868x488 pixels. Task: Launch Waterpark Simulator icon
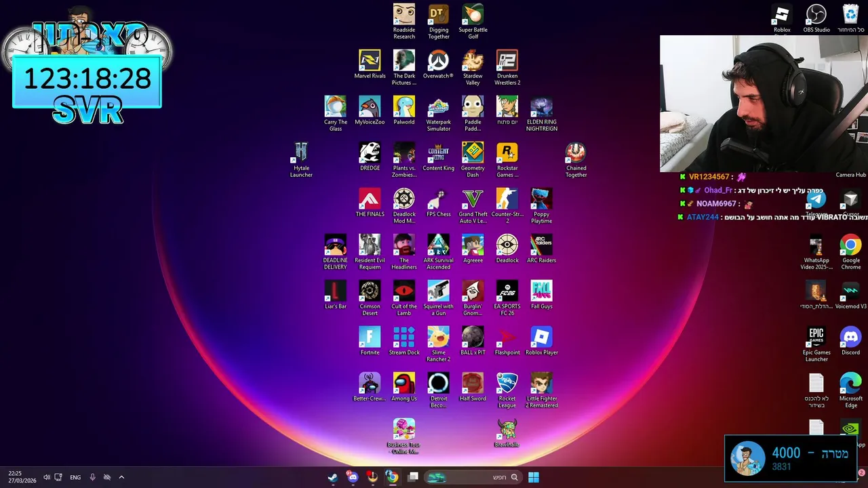[439, 114]
